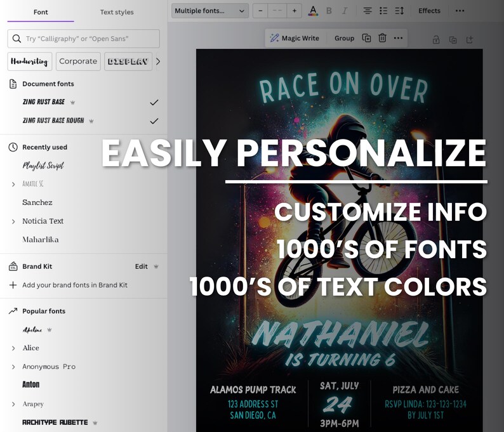Image resolution: width=504 pixels, height=432 pixels.
Task: Lock the page with lock icon
Action: [x=436, y=40]
